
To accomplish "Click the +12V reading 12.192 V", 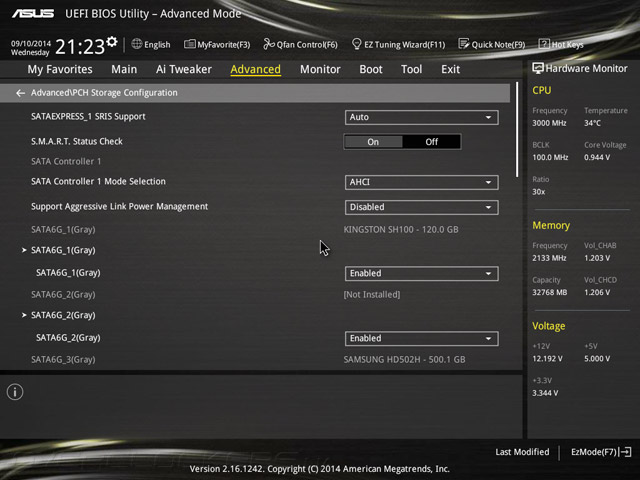I will pyautogui.click(x=547, y=359).
